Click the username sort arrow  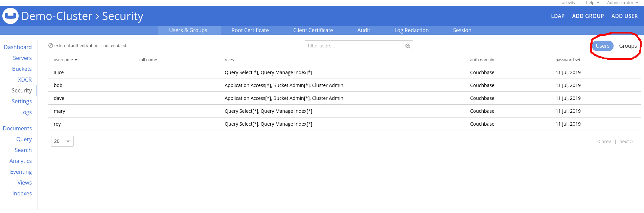[76, 60]
